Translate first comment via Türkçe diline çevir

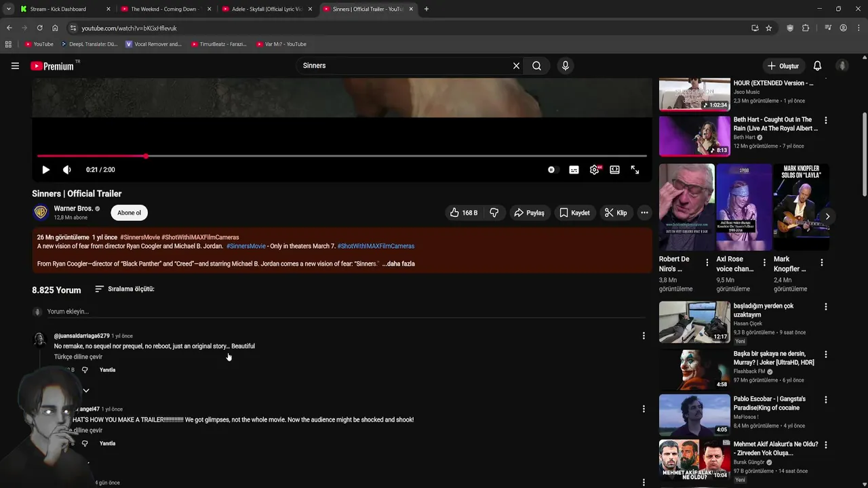78,357
